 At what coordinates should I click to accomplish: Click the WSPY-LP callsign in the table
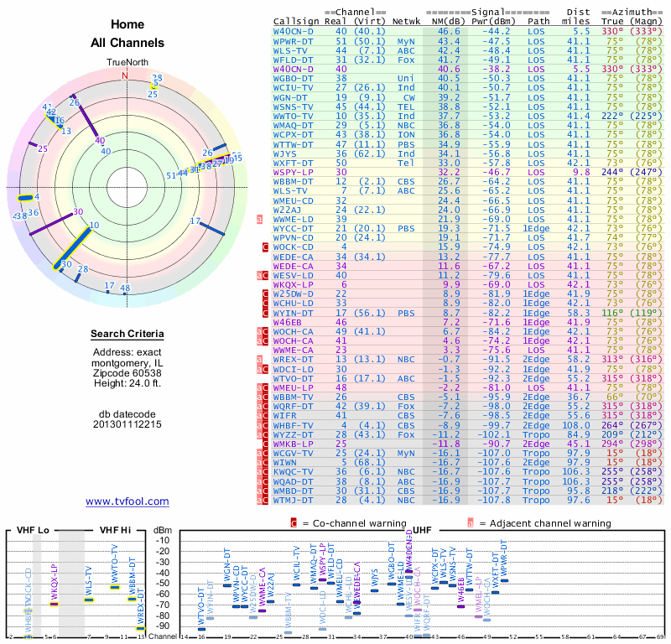[294, 171]
